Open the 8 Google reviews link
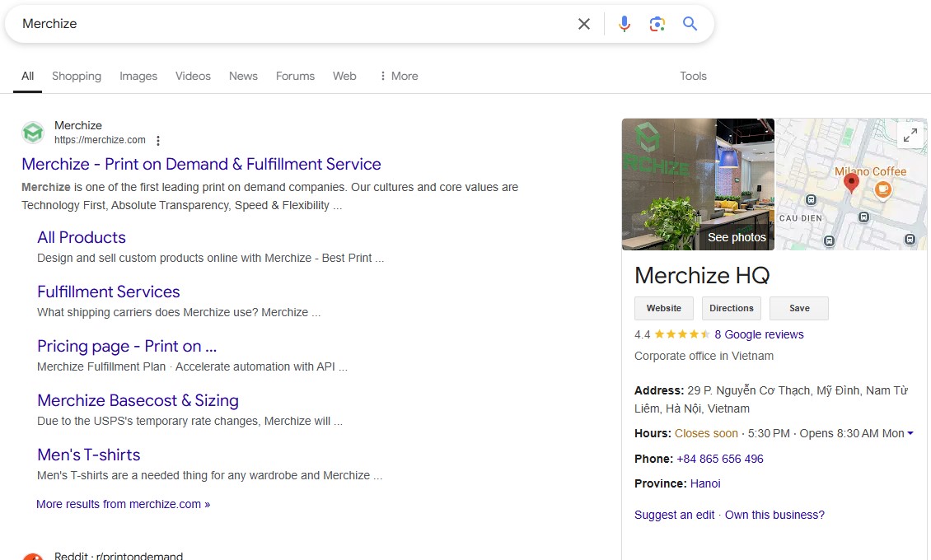Viewport: 931px width, 560px height. [759, 334]
